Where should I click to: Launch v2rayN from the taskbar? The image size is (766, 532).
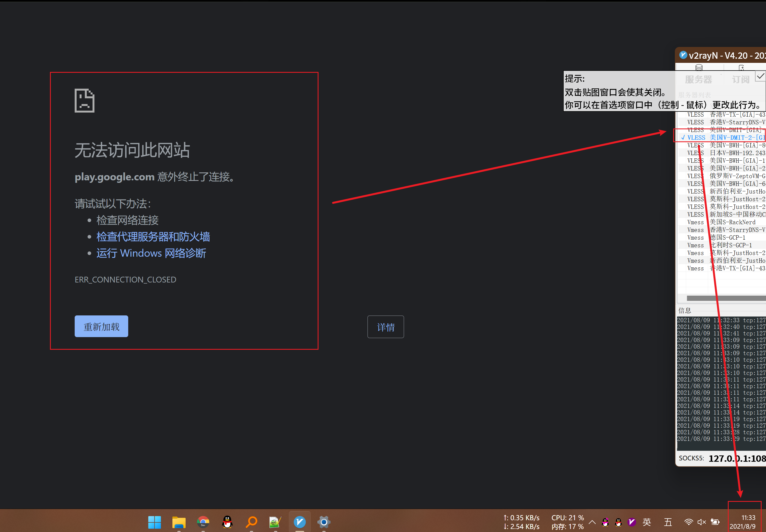click(x=300, y=522)
